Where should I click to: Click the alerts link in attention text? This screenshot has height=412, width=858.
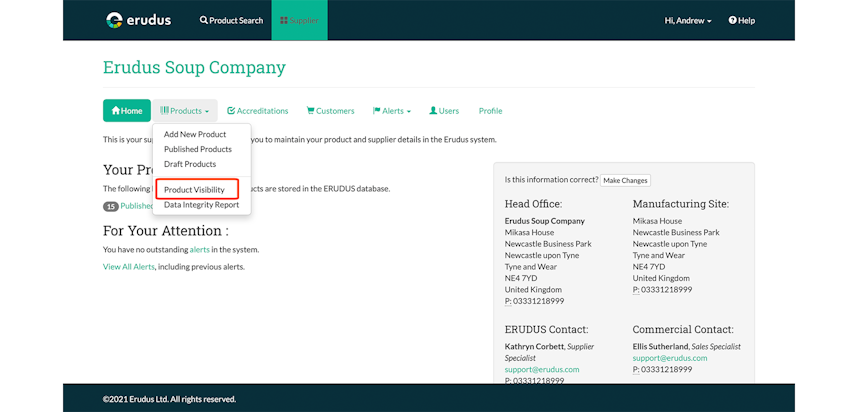tap(200, 249)
